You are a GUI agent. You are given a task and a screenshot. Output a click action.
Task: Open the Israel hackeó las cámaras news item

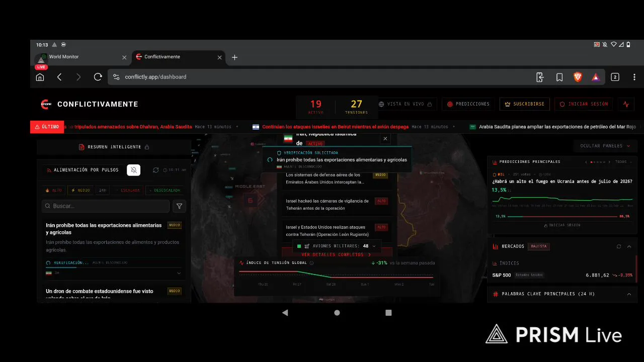pyautogui.click(x=337, y=205)
